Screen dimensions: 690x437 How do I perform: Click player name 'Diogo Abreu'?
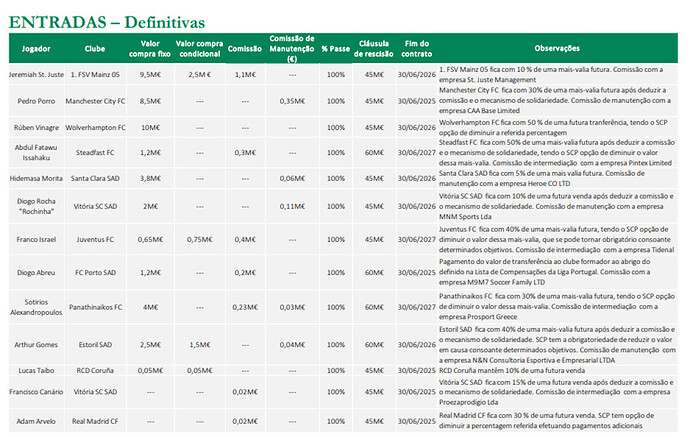[x=36, y=272]
